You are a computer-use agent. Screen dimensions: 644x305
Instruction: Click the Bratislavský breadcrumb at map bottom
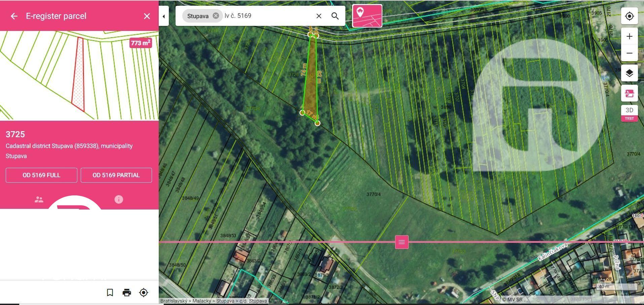pyautogui.click(x=174, y=301)
